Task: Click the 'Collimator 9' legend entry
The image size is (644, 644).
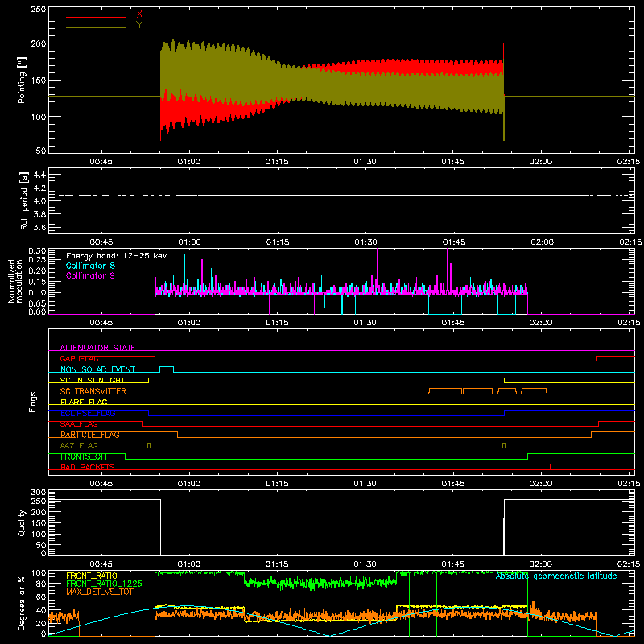Action: (x=90, y=275)
